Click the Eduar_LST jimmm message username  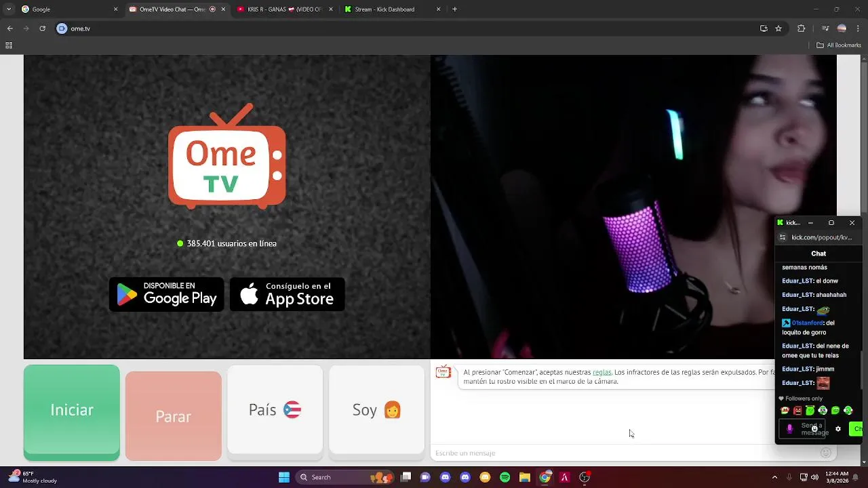[x=797, y=369]
